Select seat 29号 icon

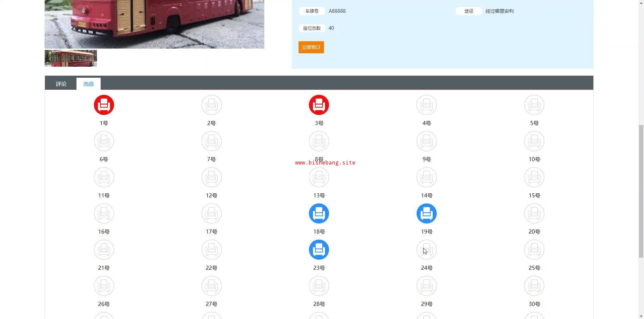click(427, 286)
